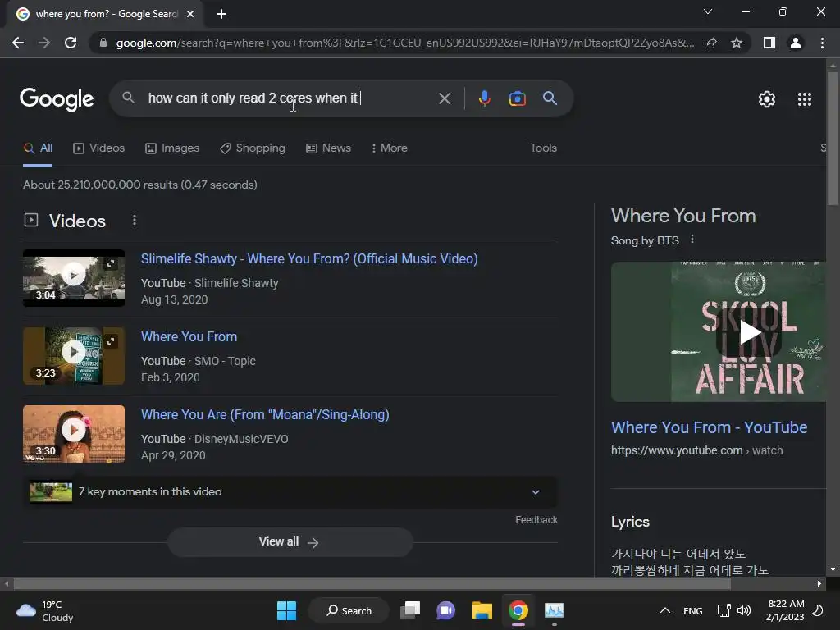This screenshot has height=630, width=840.
Task: Open the focus assist moon icon
Action: pyautogui.click(x=818, y=610)
